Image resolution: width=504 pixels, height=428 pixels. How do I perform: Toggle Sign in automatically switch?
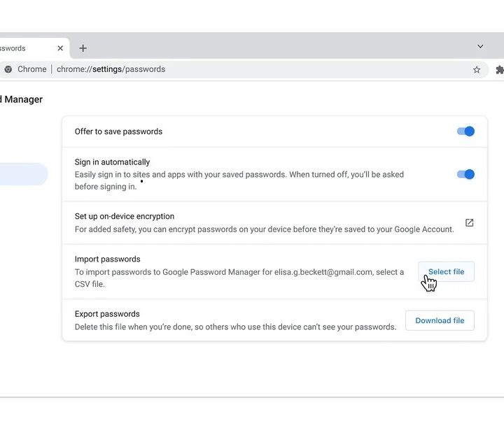click(465, 174)
